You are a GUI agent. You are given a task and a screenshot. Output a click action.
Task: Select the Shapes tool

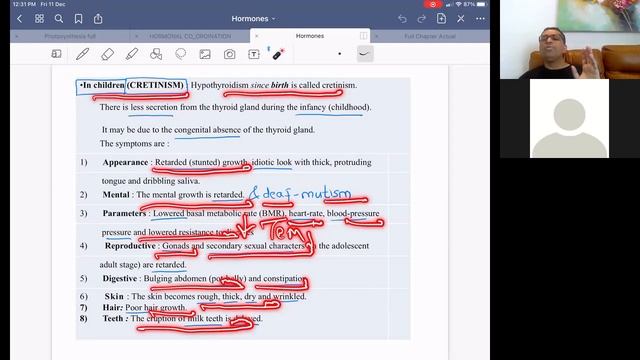click(x=156, y=54)
